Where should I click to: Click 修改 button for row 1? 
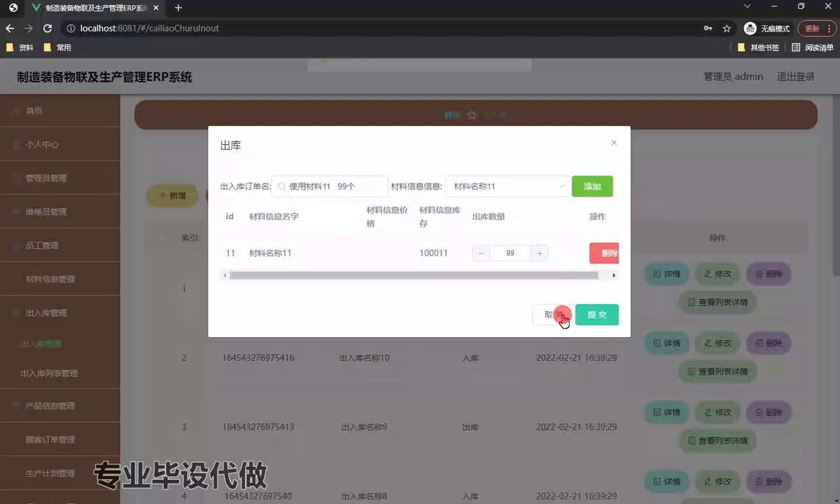(717, 274)
